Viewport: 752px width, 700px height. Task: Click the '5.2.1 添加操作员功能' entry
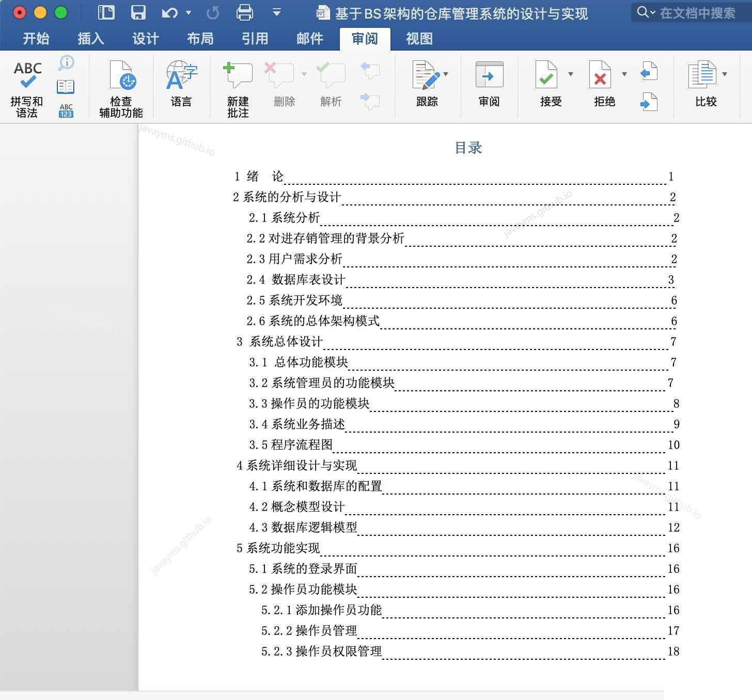pos(470,610)
